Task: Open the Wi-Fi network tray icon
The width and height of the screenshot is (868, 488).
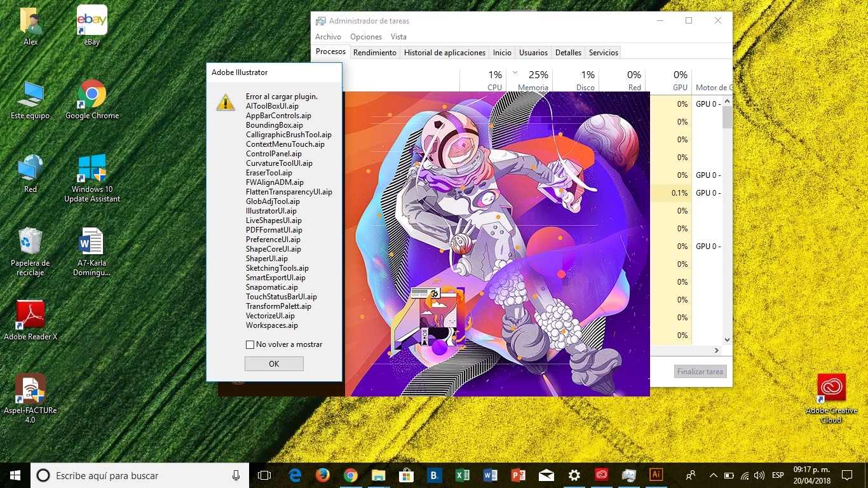Action: pyautogui.click(x=745, y=475)
